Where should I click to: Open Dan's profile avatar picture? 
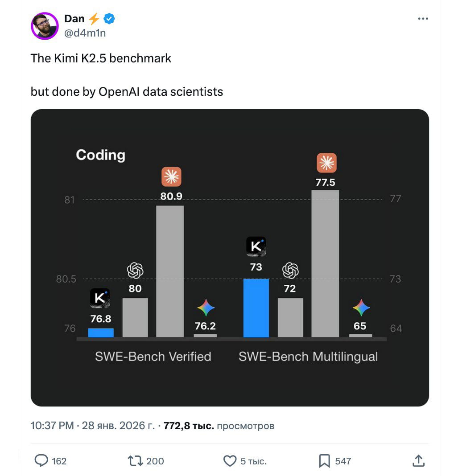click(x=45, y=26)
